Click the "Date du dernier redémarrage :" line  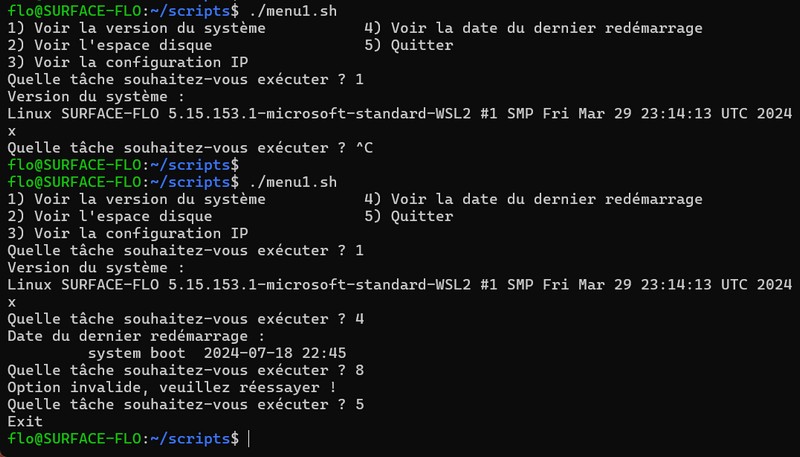pyautogui.click(x=136, y=336)
